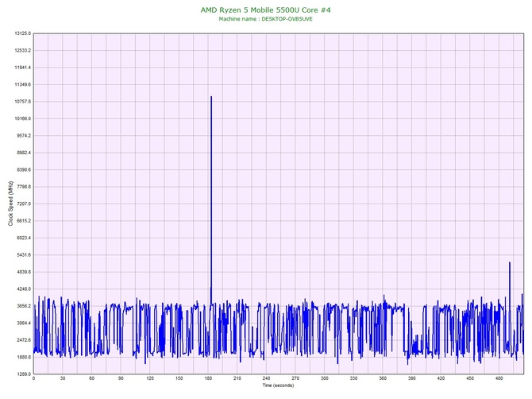Viewport: 532px width, 399px height.
Task: Click the 6615.2 y-axis tick label
Action: [x=23, y=221]
